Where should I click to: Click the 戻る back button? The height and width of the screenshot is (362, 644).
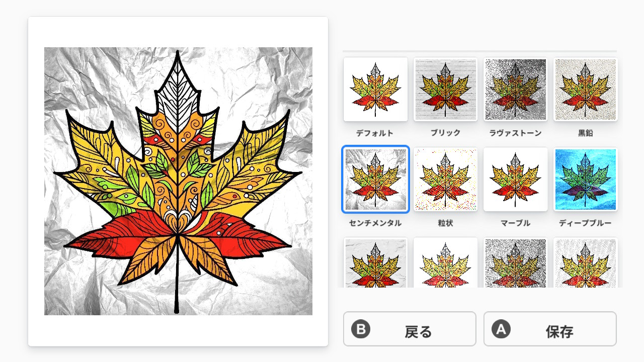pyautogui.click(x=410, y=329)
